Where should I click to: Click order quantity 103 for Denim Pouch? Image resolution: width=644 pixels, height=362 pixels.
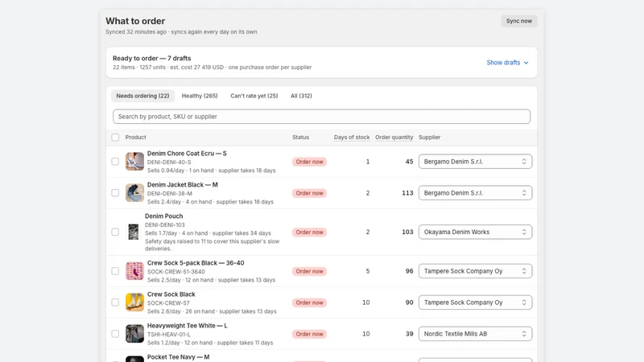tap(407, 232)
